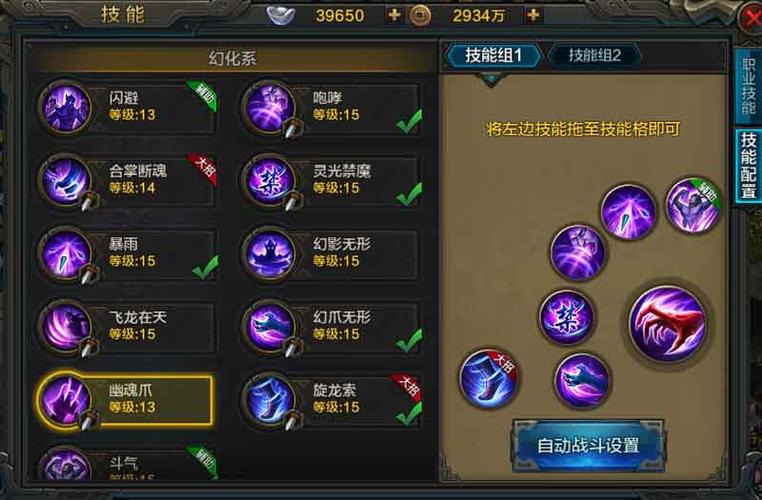Add silver ingots with plus button
This screenshot has height=500, width=762.
point(394,15)
